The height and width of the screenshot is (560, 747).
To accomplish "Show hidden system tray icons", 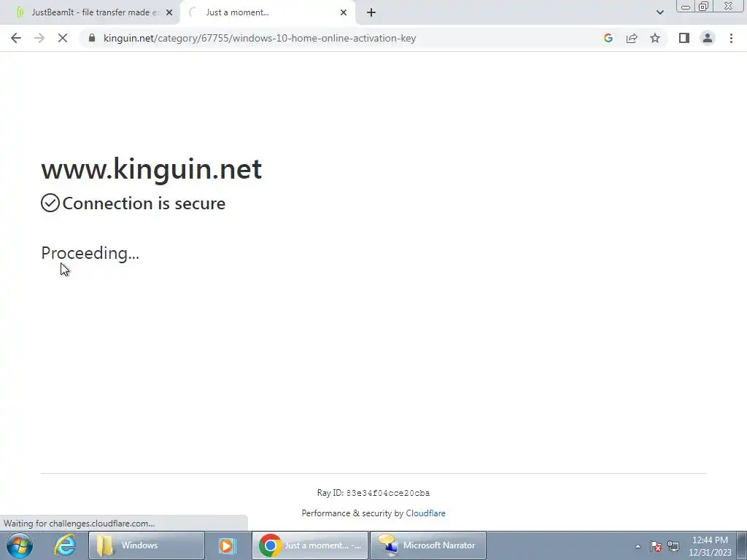I will tap(638, 546).
